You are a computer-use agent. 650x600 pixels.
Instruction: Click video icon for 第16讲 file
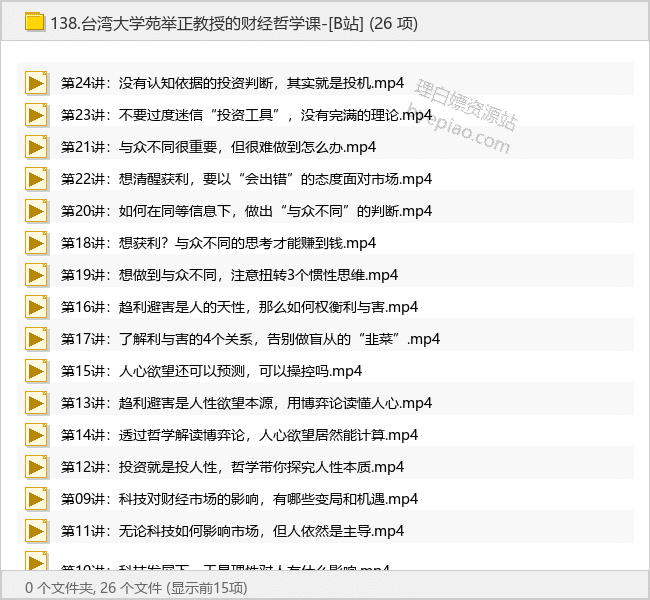tap(36, 307)
